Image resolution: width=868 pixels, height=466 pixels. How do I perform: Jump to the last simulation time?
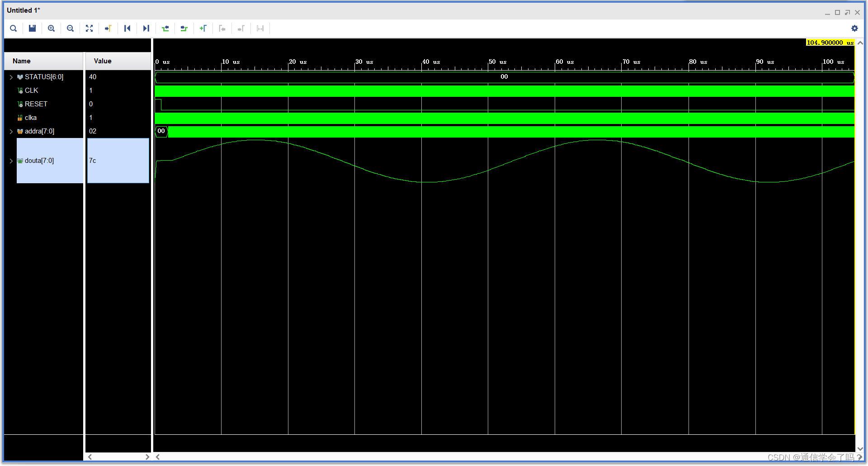tap(146, 29)
